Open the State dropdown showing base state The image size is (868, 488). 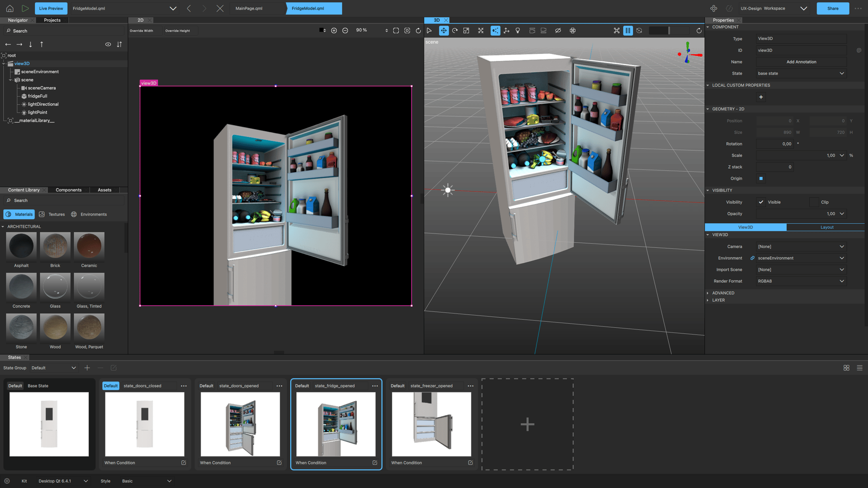pos(800,73)
